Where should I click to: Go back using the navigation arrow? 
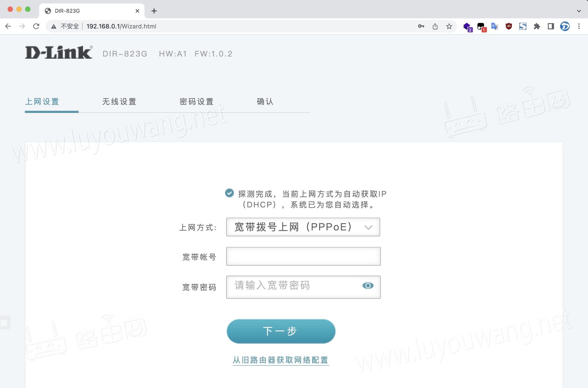click(8, 26)
